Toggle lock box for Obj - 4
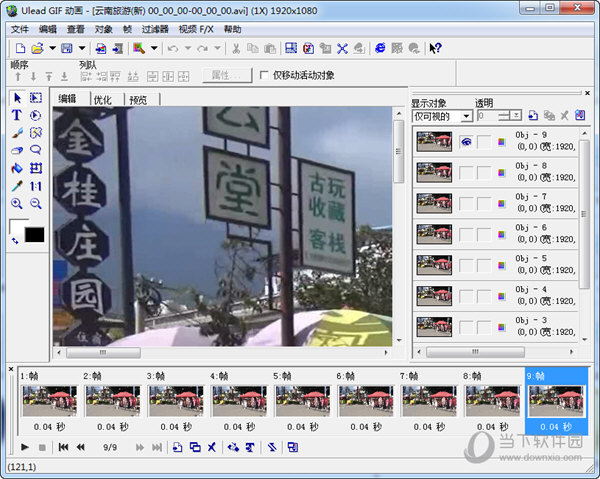This screenshot has width=600, height=479. click(484, 297)
